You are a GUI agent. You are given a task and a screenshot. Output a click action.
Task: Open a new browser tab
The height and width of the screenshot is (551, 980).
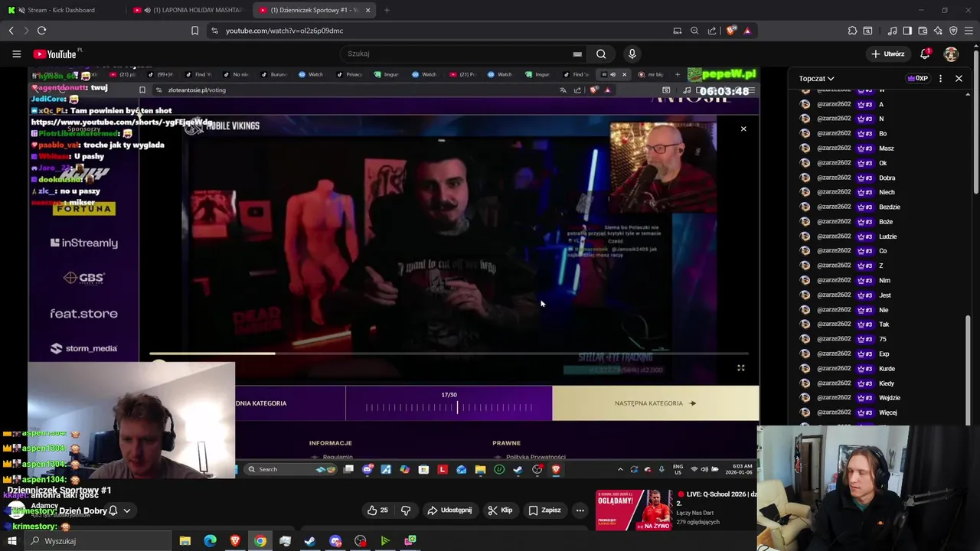tap(387, 10)
